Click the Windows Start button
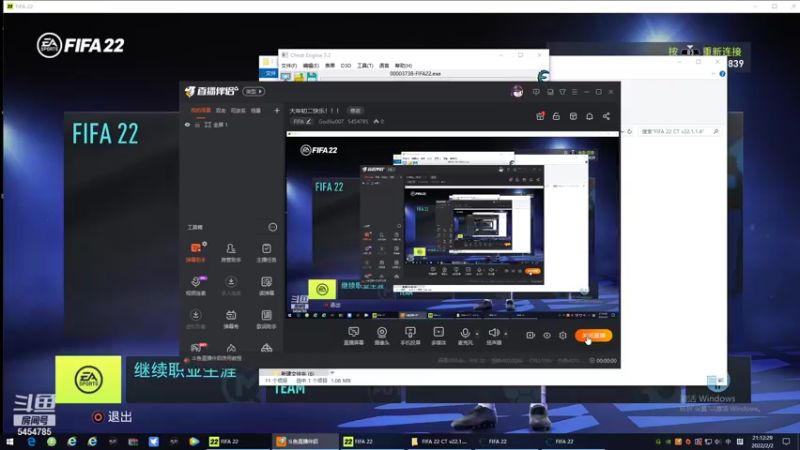The height and width of the screenshot is (450, 800). (10, 441)
